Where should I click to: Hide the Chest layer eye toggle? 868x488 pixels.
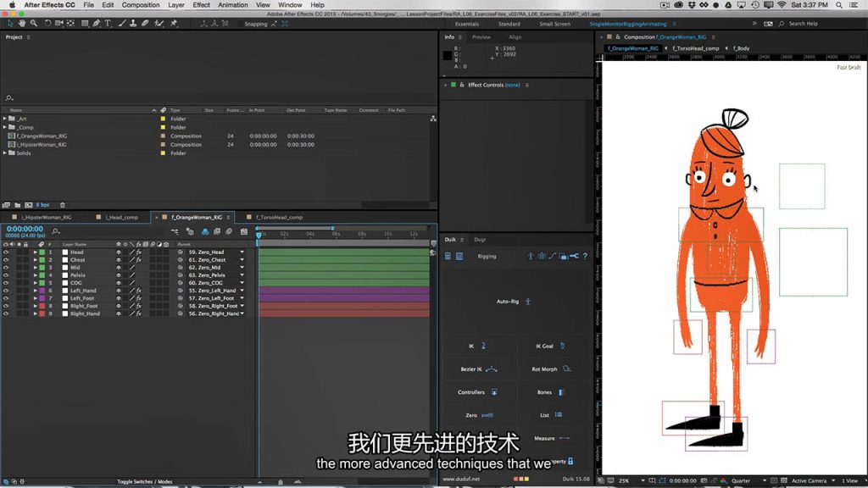point(6,260)
